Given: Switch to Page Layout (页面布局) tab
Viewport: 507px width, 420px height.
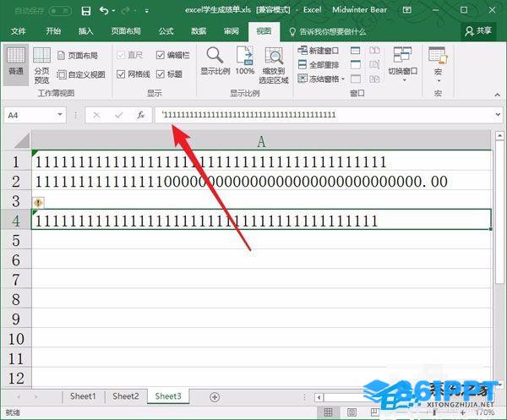Looking at the screenshot, I should coord(126,31).
